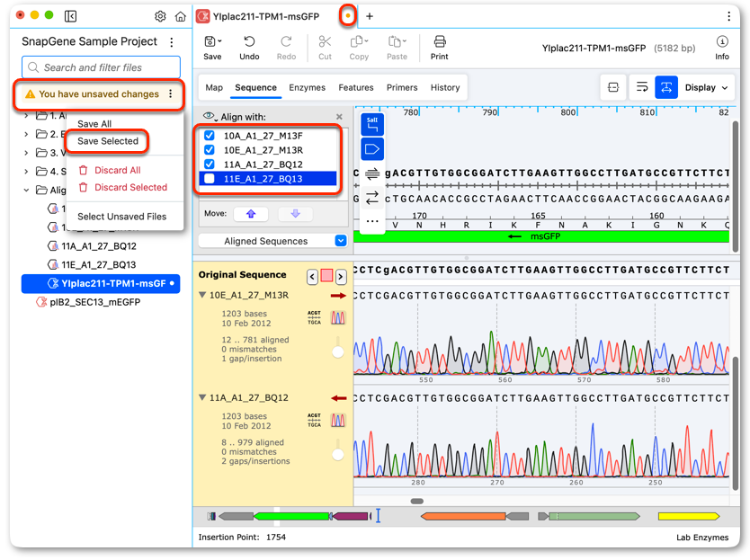Toggle the Align with eye visibility icon
The height and width of the screenshot is (560, 750).
[x=210, y=116]
